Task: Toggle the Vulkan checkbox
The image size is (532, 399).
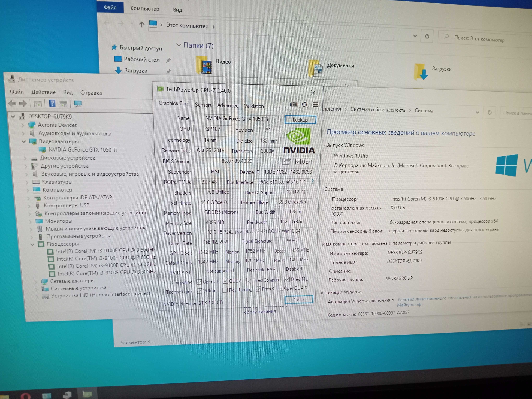Action: click(x=199, y=291)
